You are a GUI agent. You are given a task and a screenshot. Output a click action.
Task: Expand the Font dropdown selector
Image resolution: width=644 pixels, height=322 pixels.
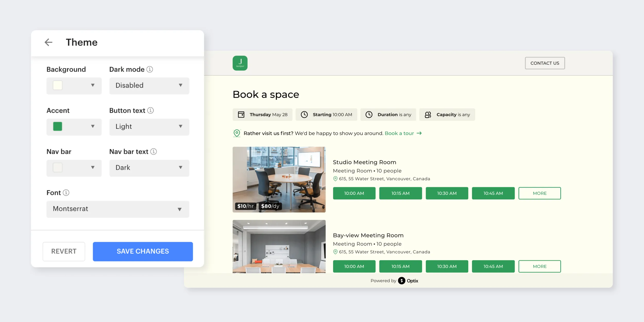click(x=179, y=209)
